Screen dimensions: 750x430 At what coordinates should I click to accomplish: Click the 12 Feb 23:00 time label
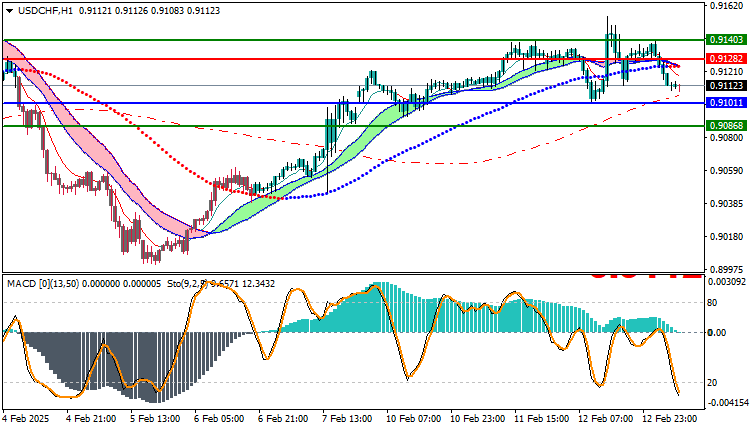(670, 419)
